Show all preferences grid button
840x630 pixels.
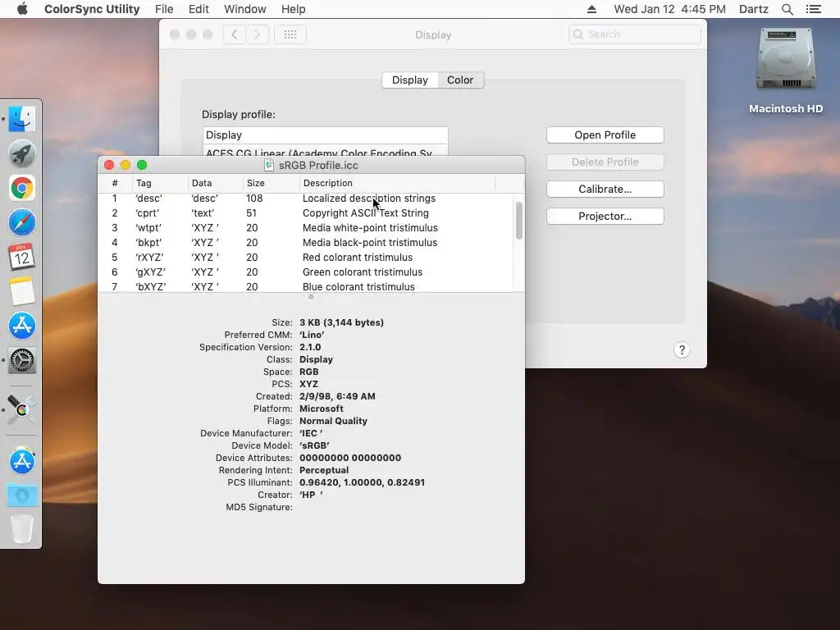point(290,34)
